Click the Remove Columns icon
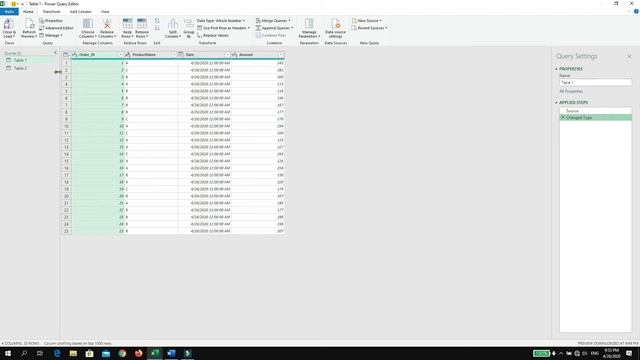 tap(107, 24)
